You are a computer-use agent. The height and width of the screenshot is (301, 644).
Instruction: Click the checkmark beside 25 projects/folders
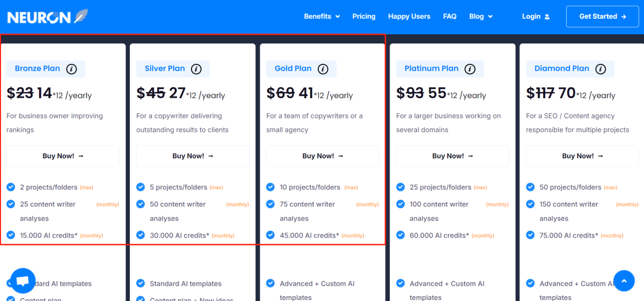click(x=400, y=187)
